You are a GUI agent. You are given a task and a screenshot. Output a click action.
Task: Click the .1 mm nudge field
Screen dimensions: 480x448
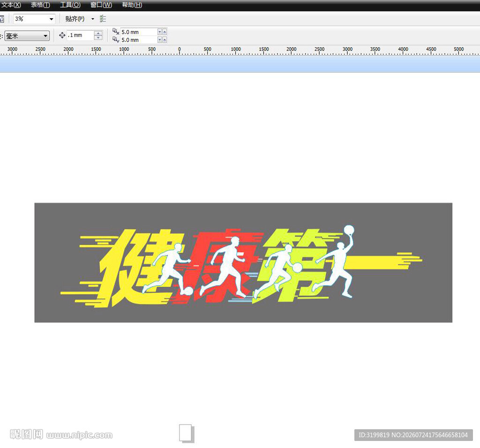(x=81, y=35)
